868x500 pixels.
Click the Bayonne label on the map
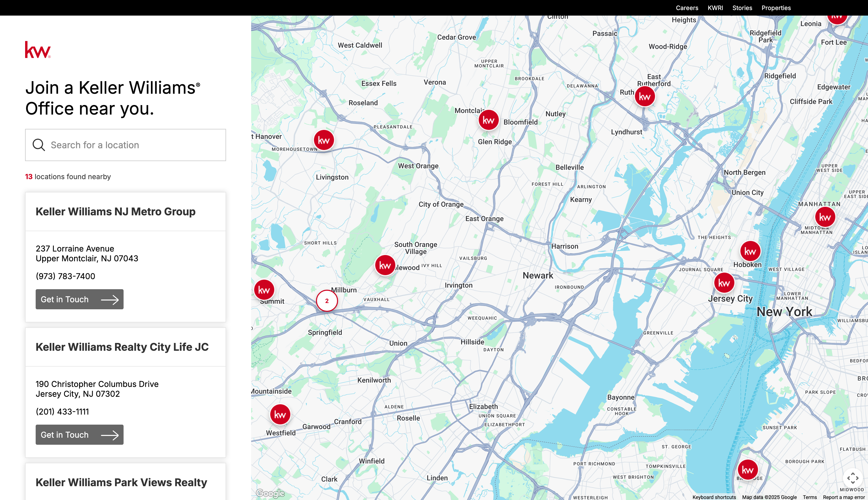[x=621, y=397]
